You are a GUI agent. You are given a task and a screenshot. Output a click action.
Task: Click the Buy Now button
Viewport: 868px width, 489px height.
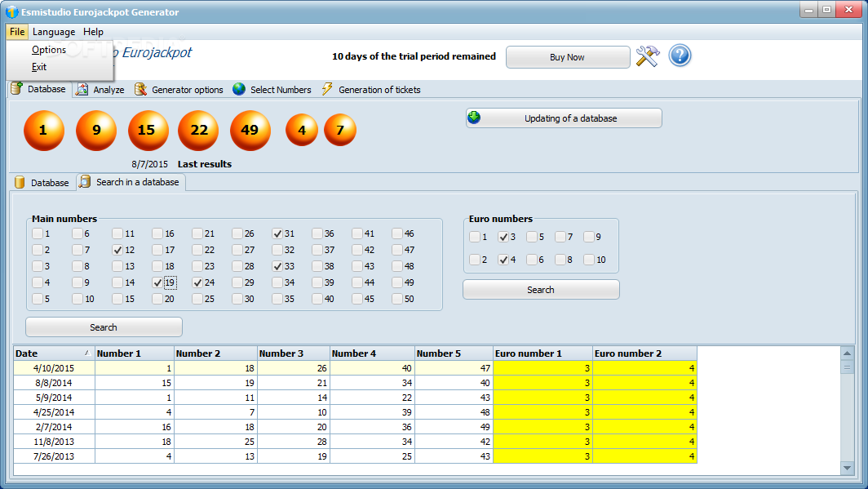click(568, 57)
